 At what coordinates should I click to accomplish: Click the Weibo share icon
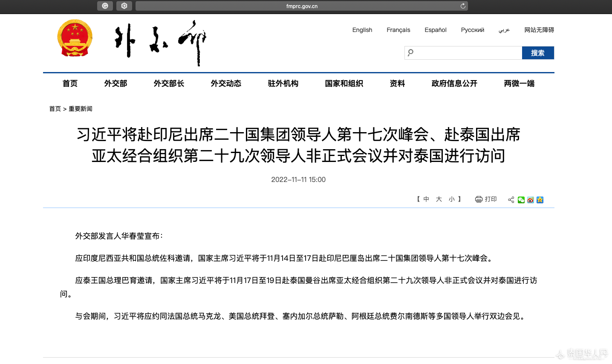[x=530, y=200]
